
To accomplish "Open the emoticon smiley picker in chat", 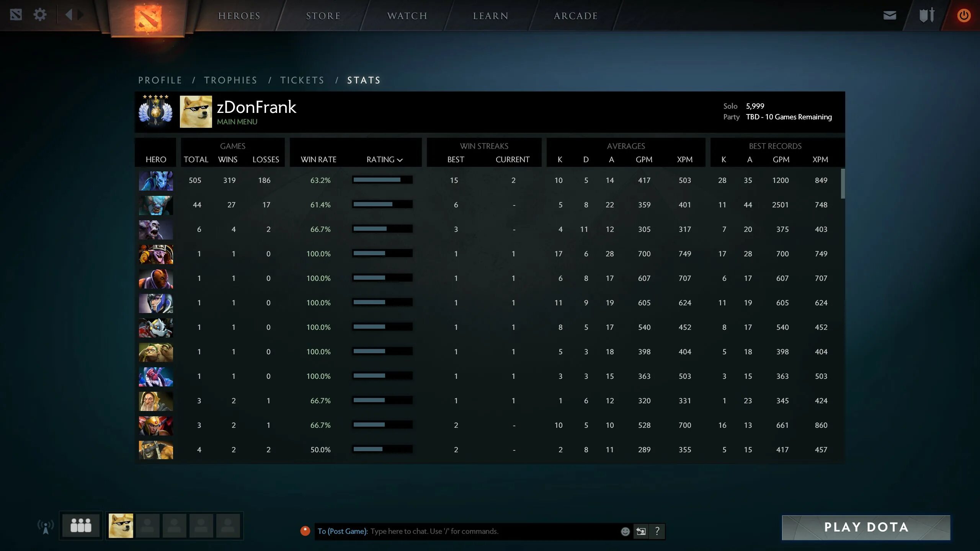I will (625, 531).
